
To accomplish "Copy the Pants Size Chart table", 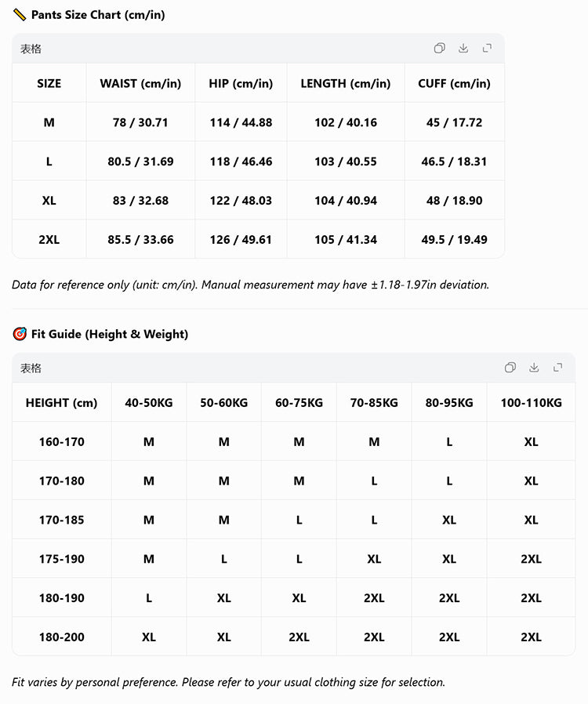I will (439, 48).
